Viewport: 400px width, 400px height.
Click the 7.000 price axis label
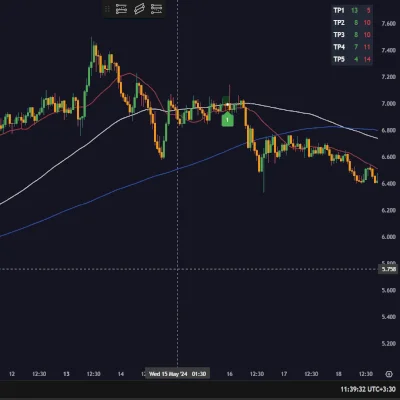[x=389, y=104]
